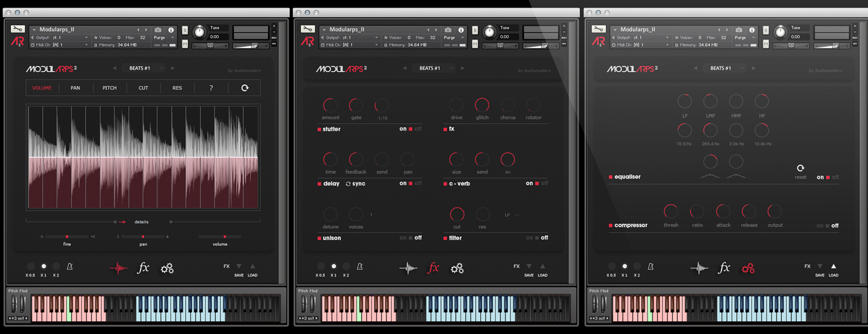Select the X 2 speed option
The image size is (868, 334).
(55, 267)
